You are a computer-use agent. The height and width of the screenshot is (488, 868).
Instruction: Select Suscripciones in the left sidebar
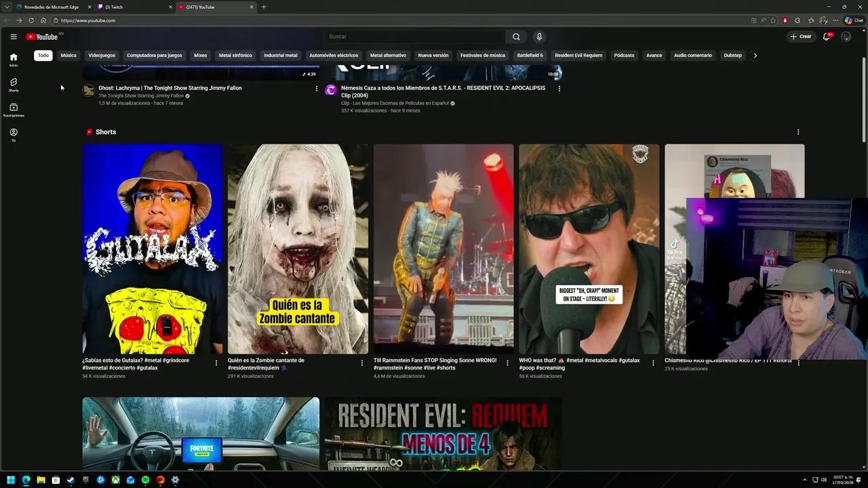pos(14,108)
